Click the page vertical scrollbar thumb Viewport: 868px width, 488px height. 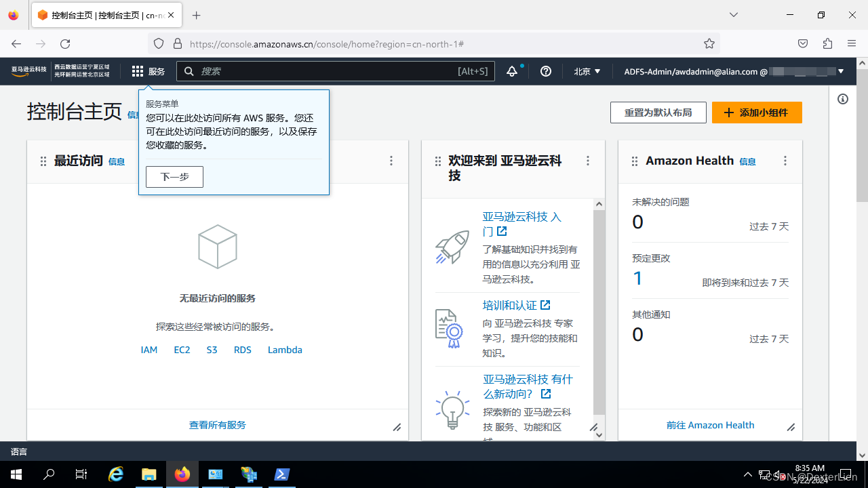point(862,136)
